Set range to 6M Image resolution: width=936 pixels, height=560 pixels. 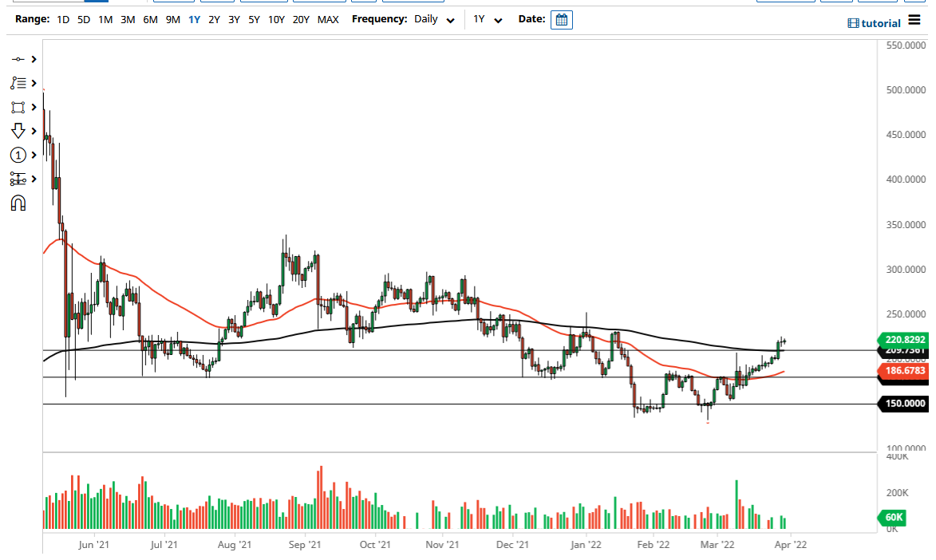point(151,20)
